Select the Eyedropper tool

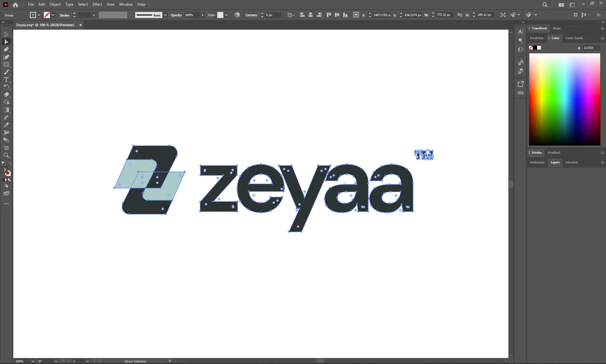pyautogui.click(x=6, y=125)
